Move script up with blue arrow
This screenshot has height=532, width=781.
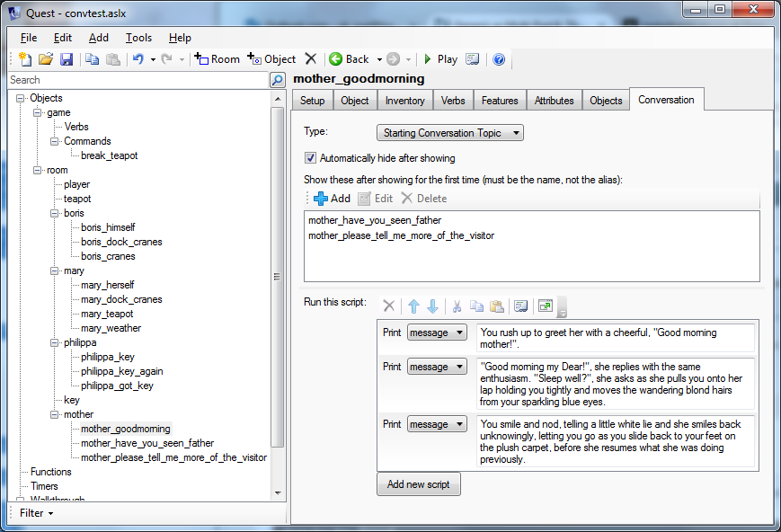pos(413,306)
